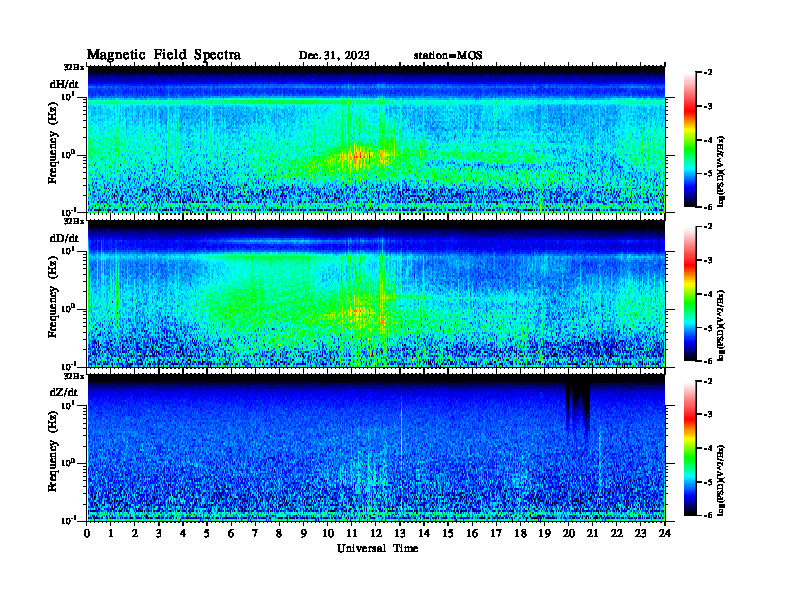Click hour 16 on the Universal Time axis
This screenshot has height=612, width=792.
point(472,534)
